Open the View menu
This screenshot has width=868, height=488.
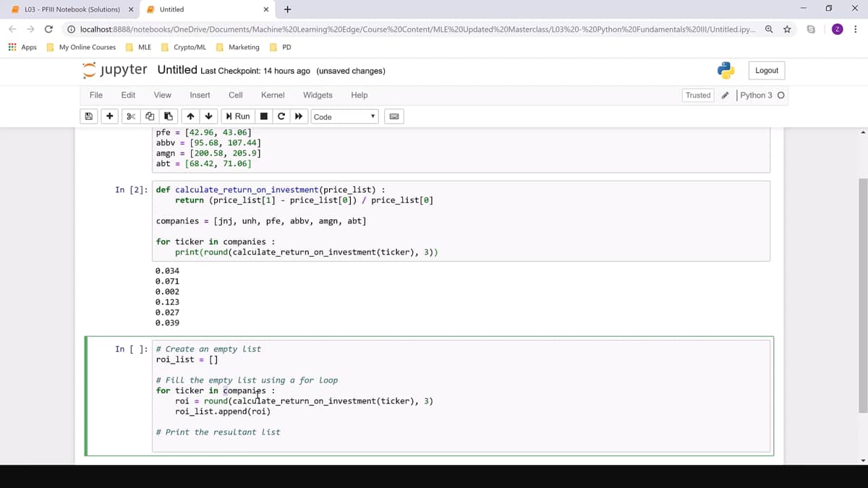[162, 95]
